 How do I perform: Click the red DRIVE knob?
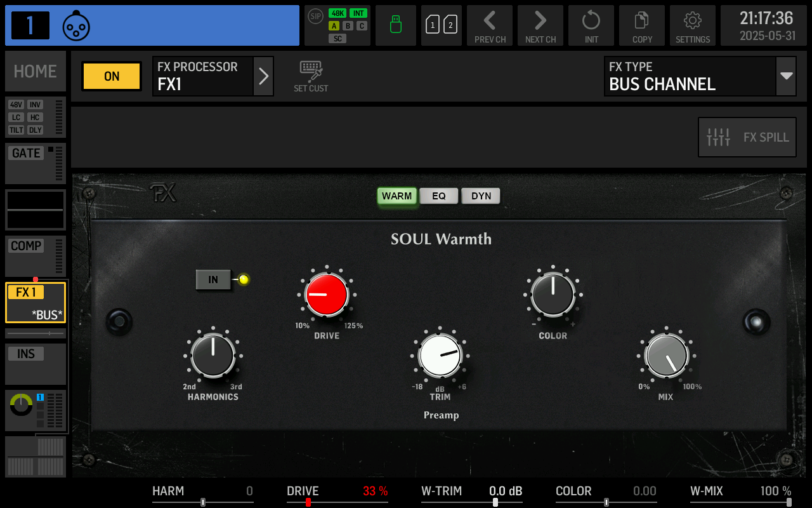pos(326,295)
